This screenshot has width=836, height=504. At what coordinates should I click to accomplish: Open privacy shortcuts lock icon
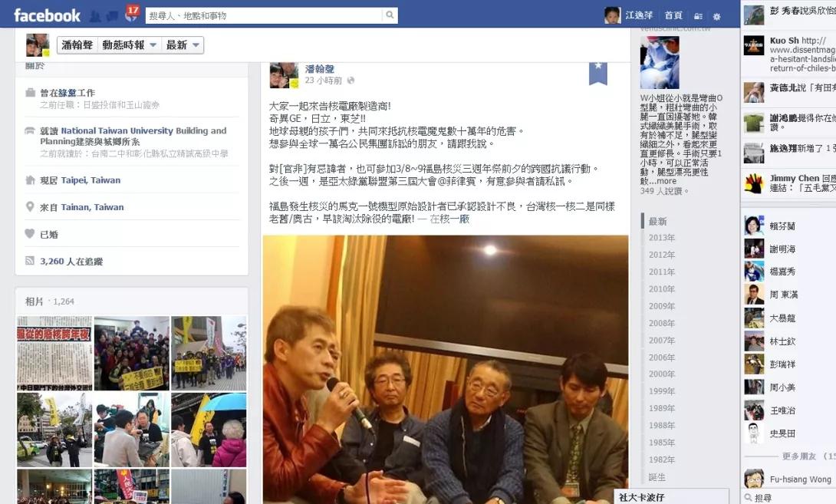(x=699, y=17)
